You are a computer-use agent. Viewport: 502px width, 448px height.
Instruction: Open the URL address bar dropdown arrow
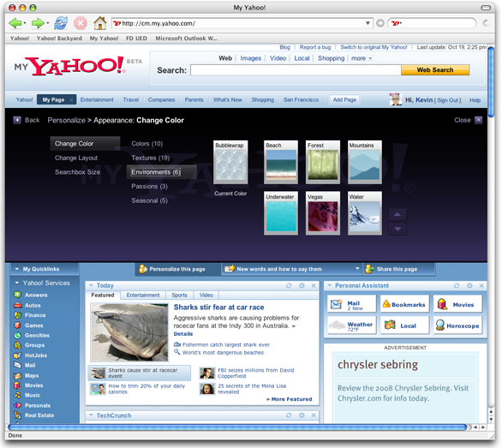[368, 23]
